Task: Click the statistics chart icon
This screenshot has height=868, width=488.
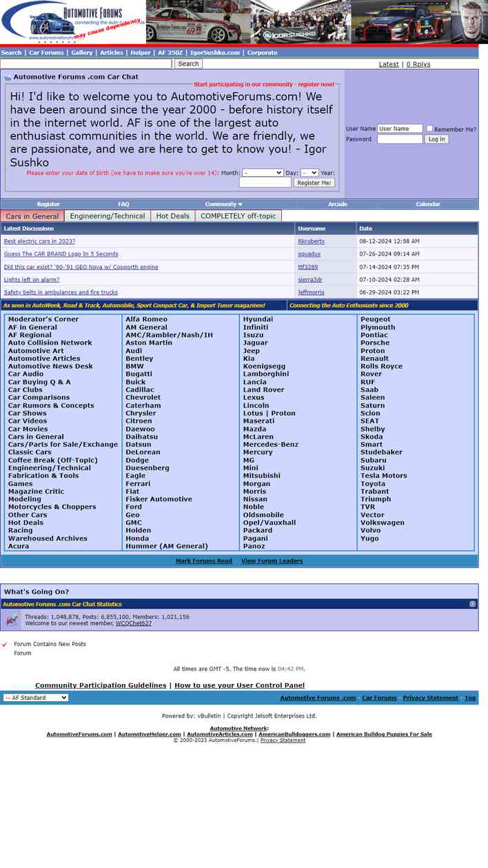Action: pos(12,620)
